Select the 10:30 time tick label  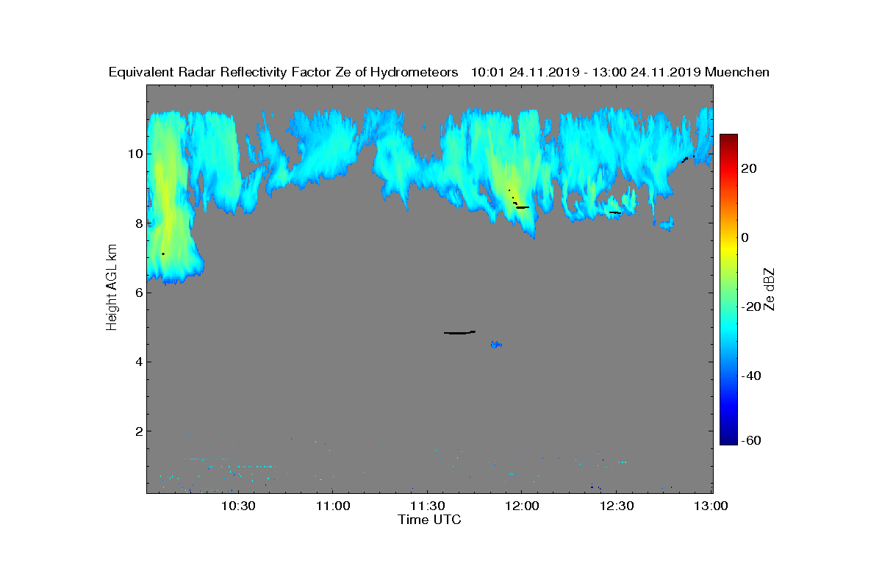point(238,506)
